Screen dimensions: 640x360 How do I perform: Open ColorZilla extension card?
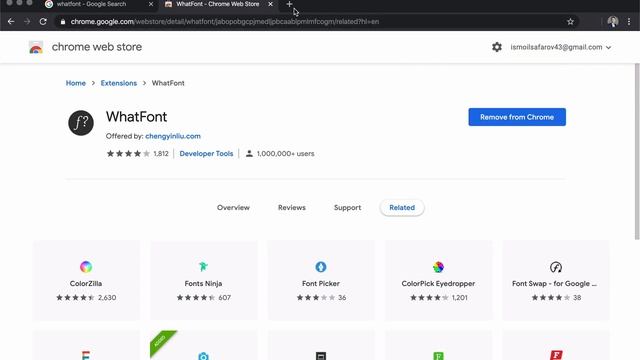pos(86,280)
